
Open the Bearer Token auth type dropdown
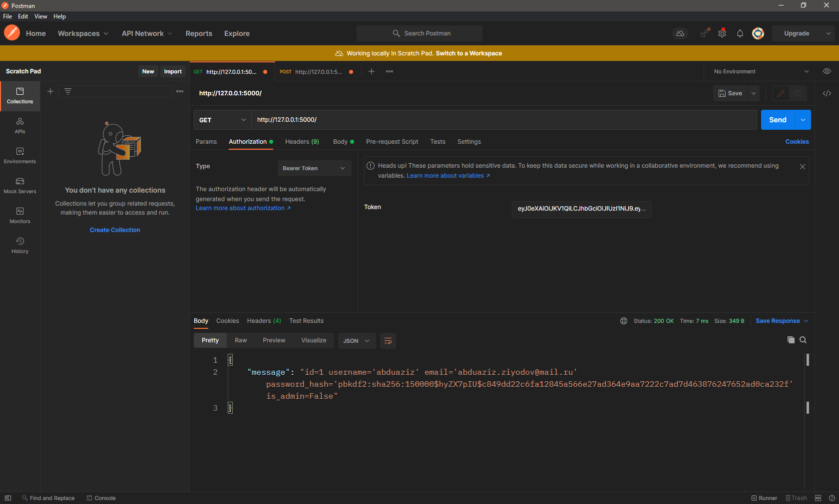coord(314,168)
